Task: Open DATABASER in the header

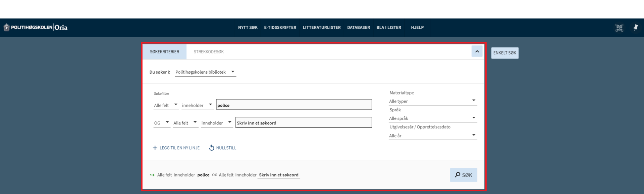Action: click(359, 28)
